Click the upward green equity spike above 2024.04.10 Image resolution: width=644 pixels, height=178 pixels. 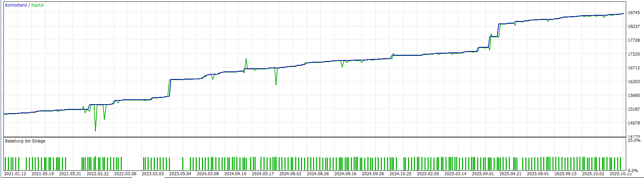point(246,59)
